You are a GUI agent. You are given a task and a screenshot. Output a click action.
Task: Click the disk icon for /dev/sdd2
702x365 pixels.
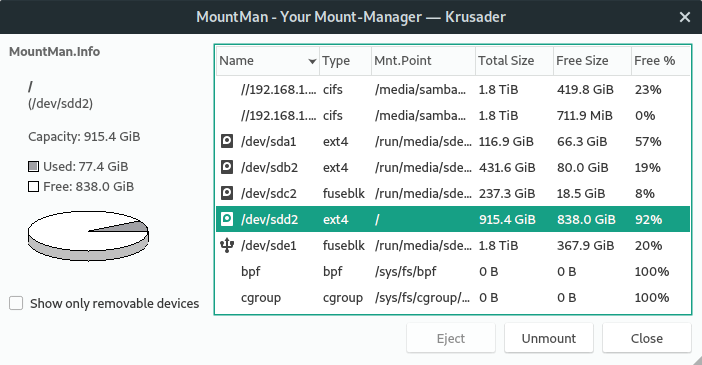227,219
